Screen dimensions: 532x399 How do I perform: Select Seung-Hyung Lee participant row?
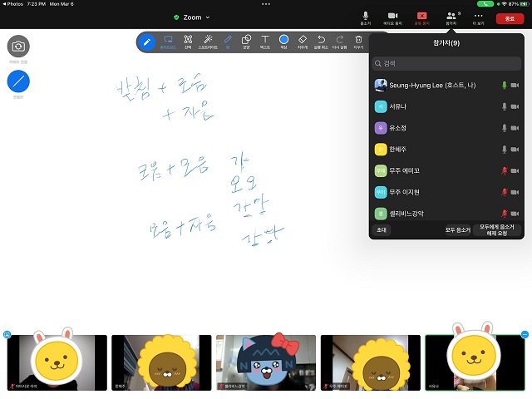pyautogui.click(x=446, y=85)
